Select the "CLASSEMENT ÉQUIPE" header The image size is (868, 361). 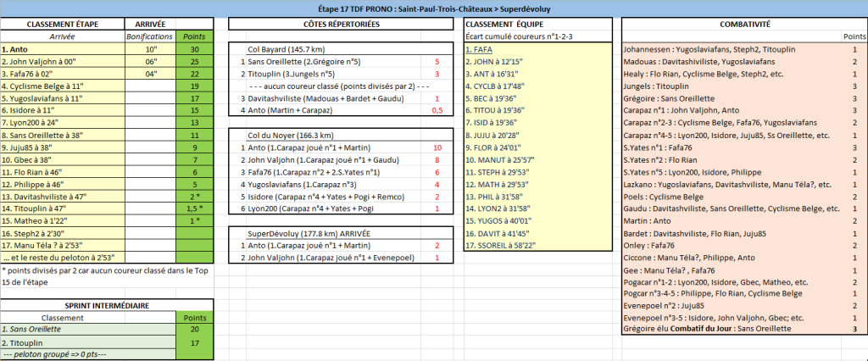pyautogui.click(x=503, y=26)
